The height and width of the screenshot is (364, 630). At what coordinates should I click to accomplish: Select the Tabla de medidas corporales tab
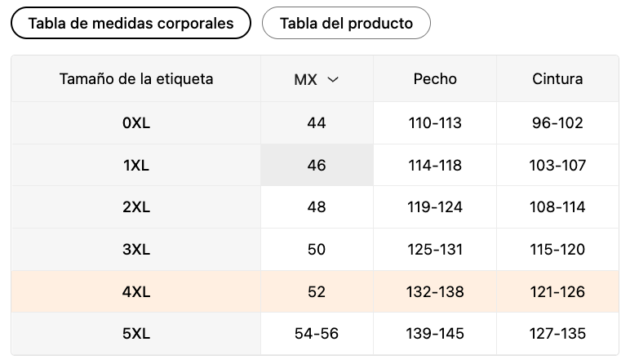131,24
